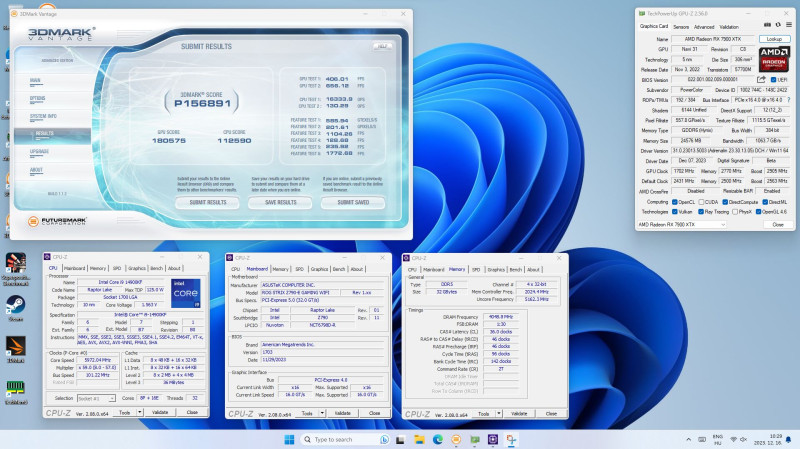Show hidden system tray icons chevron
Screen dimensions: 800x449
688,439
